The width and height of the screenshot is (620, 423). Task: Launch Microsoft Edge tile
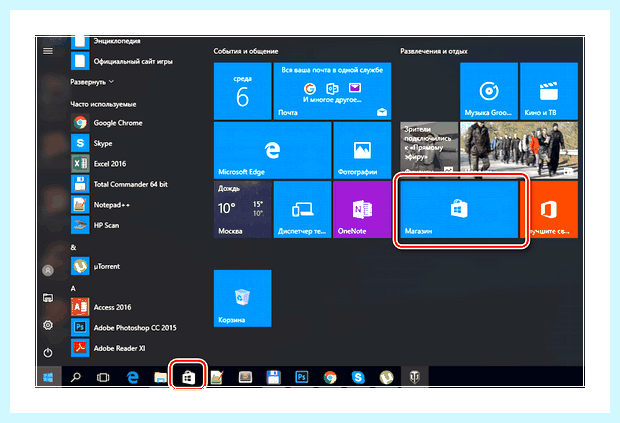[272, 150]
